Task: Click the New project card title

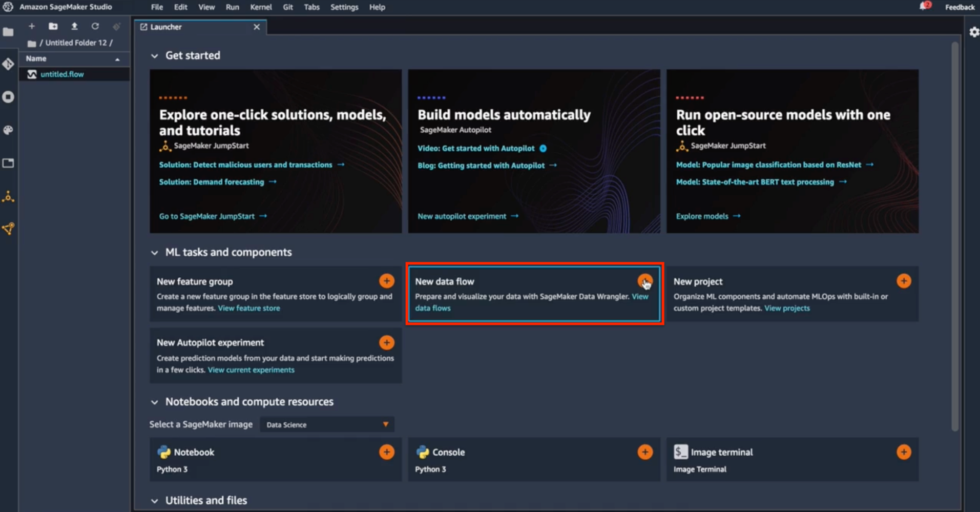Action: (698, 281)
